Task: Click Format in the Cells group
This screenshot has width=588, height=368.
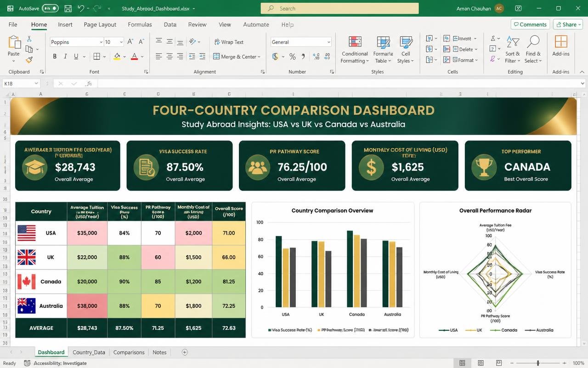Action: pos(460,60)
